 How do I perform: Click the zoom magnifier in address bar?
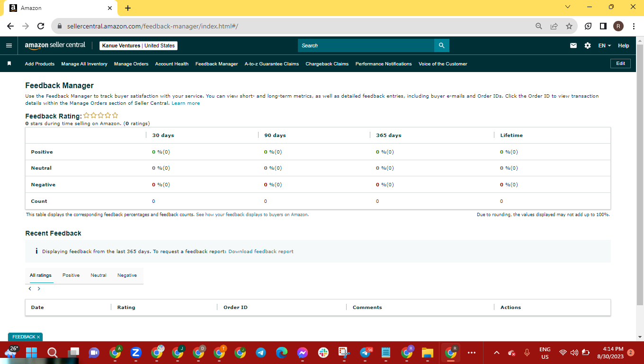click(539, 26)
